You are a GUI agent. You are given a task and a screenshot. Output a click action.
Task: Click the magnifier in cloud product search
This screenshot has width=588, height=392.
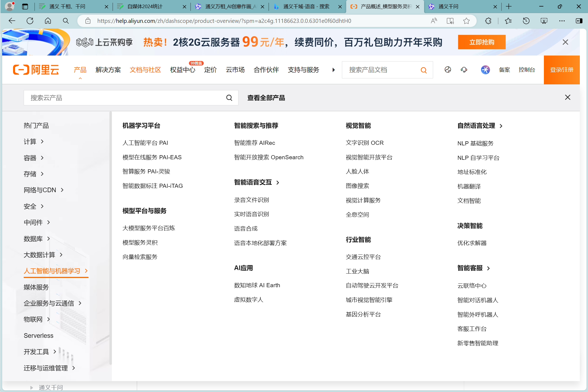click(x=229, y=98)
